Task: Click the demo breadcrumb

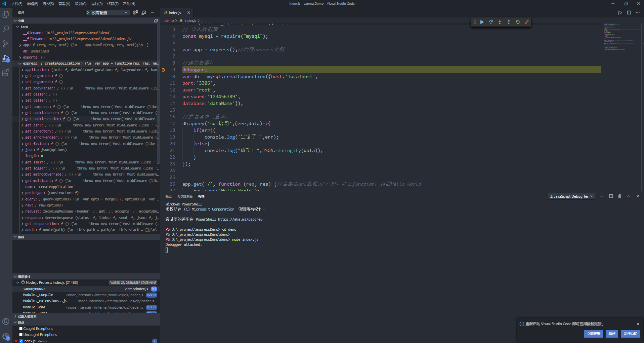Action: (169, 21)
